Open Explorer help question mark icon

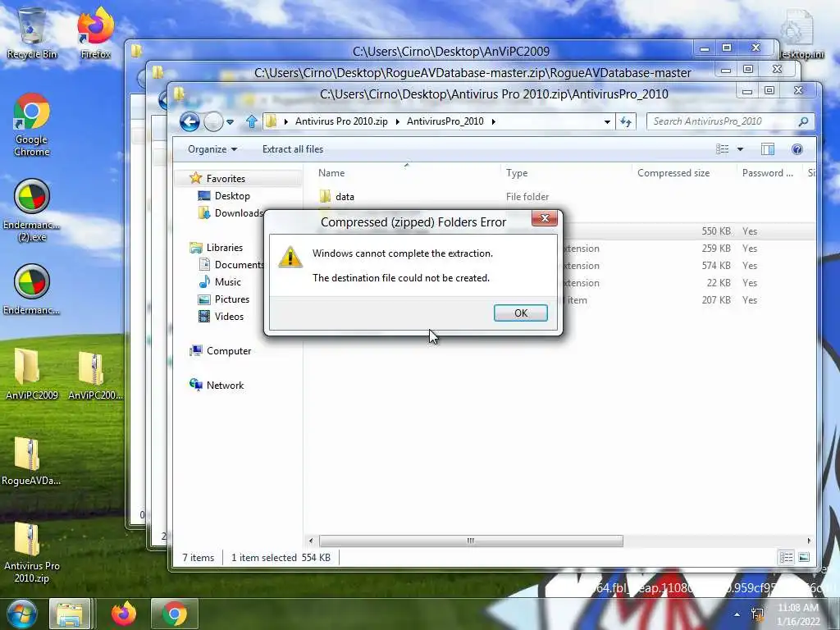(797, 149)
